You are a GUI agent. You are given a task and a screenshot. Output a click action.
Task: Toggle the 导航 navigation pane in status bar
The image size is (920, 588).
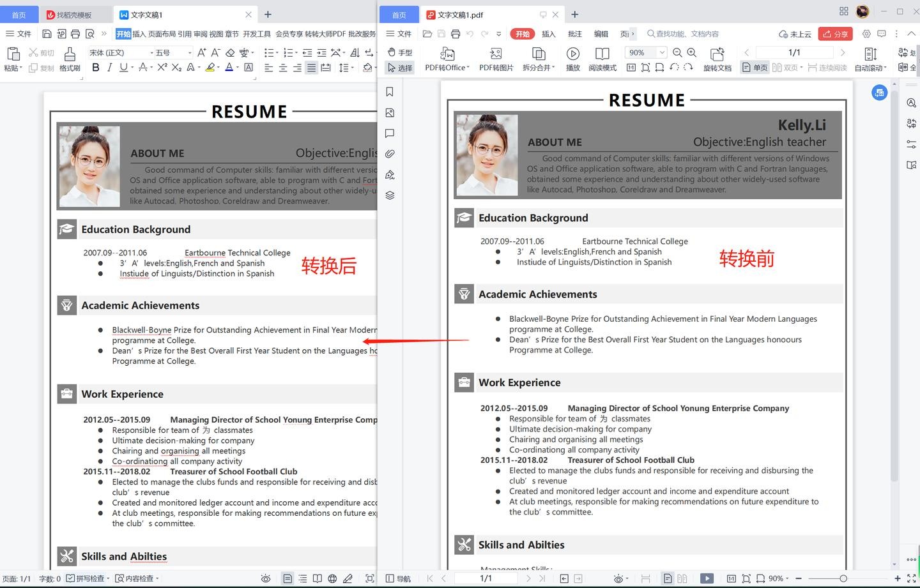398,578
